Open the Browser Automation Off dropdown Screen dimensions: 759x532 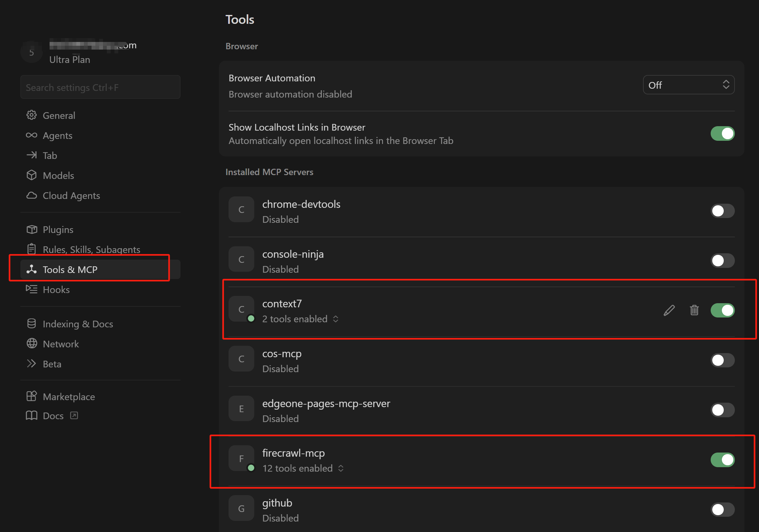(x=688, y=85)
